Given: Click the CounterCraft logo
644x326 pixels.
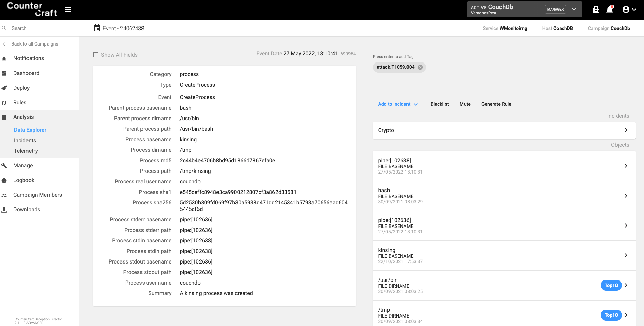Looking at the screenshot, I should coord(32,10).
